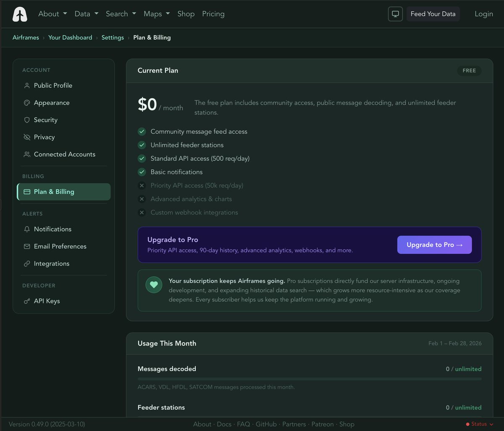Viewport: 504px width, 431px height.
Task: Click checkmark beside Unlimited feeder stations
Action: (142, 145)
